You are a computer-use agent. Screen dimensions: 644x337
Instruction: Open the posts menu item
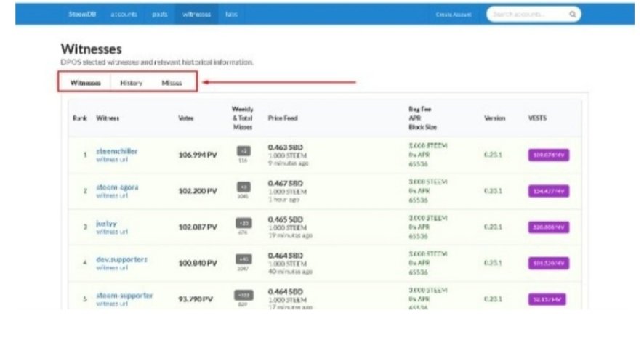(160, 15)
